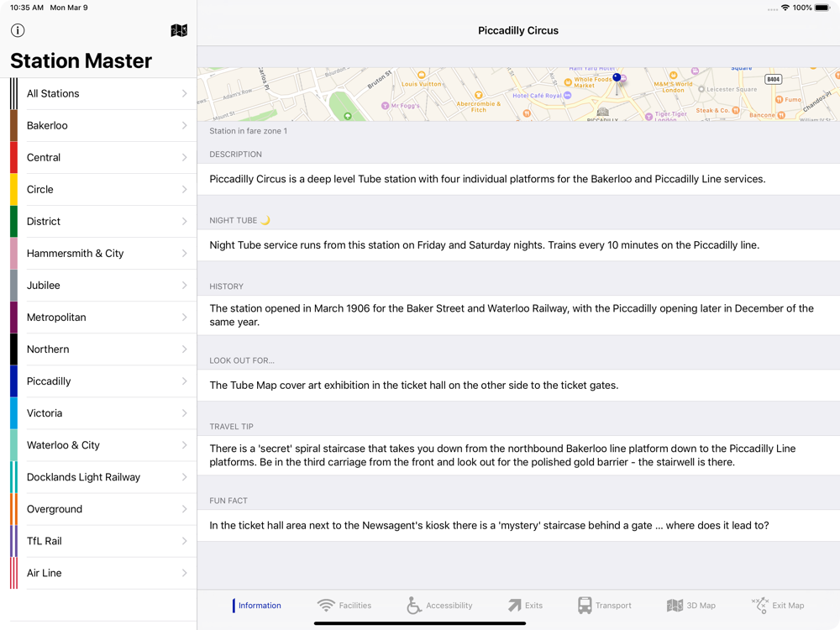Image resolution: width=840 pixels, height=630 pixels.
Task: Click the Steak & Co. map marker
Action: click(736, 110)
